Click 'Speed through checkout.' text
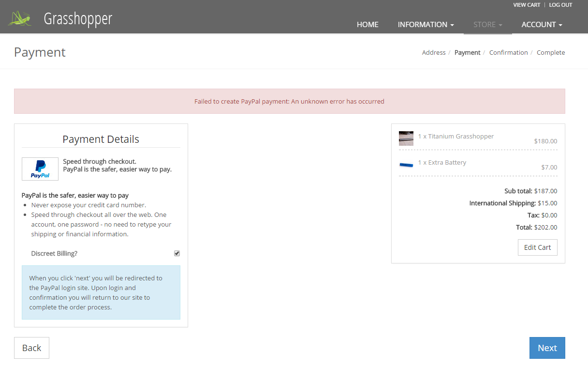Image resolution: width=588 pixels, height=368 pixels. point(100,161)
